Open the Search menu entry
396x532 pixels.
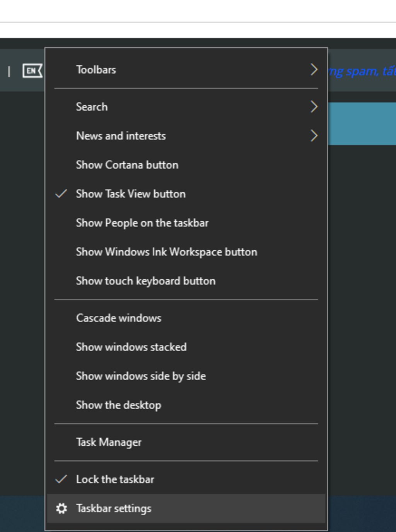point(186,106)
